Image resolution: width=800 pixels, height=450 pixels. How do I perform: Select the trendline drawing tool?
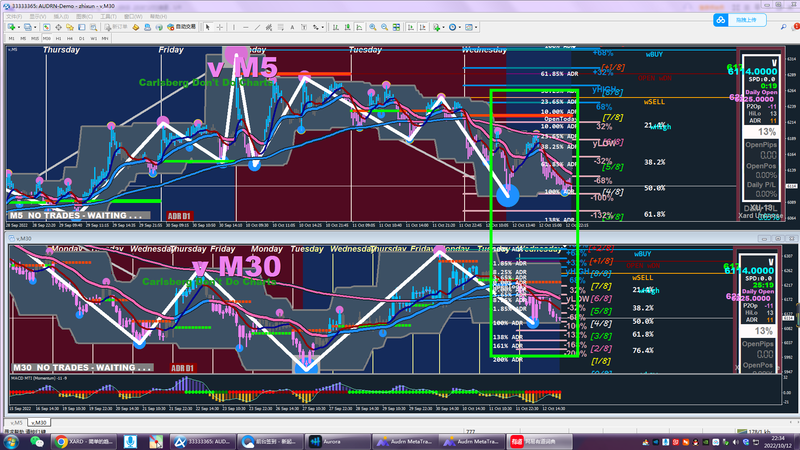pyautogui.click(x=257, y=27)
